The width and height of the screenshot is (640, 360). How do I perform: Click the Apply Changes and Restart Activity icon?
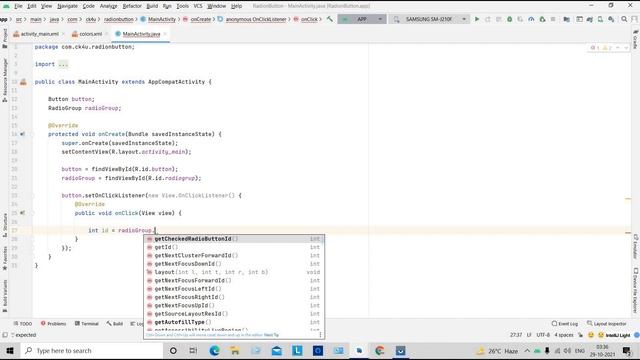pos(488,19)
